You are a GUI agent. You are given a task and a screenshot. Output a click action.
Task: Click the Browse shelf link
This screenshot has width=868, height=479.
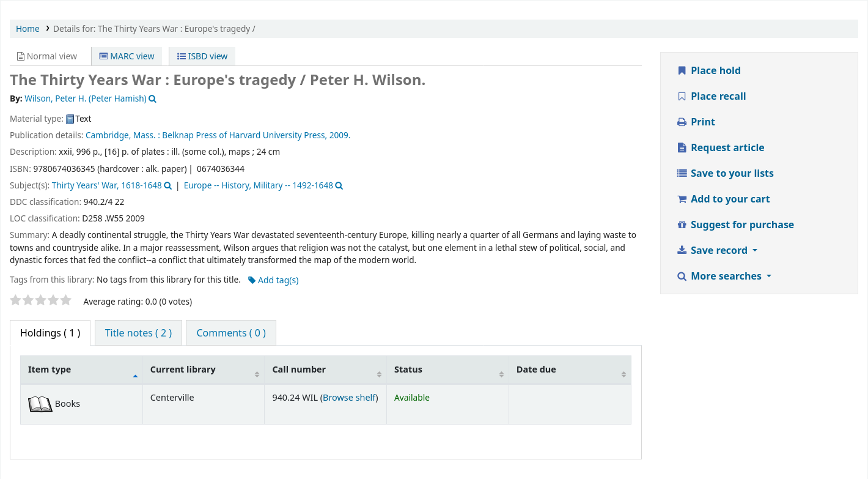[349, 398]
